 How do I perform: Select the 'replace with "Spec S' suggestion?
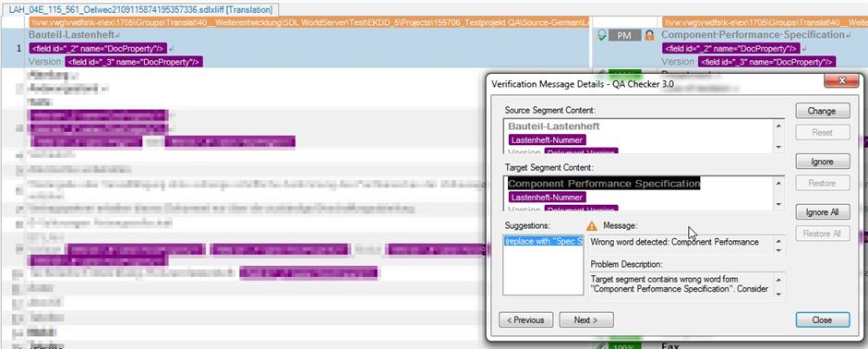(543, 241)
